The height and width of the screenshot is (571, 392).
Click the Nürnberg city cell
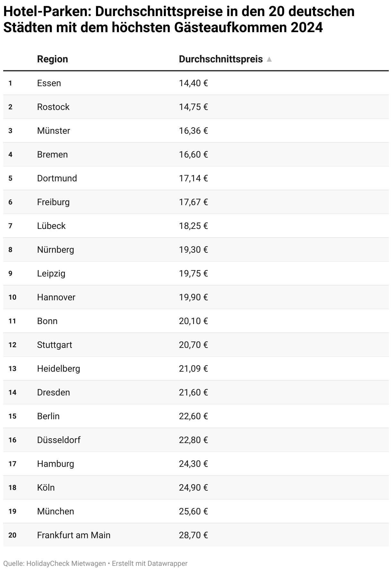[x=55, y=250]
